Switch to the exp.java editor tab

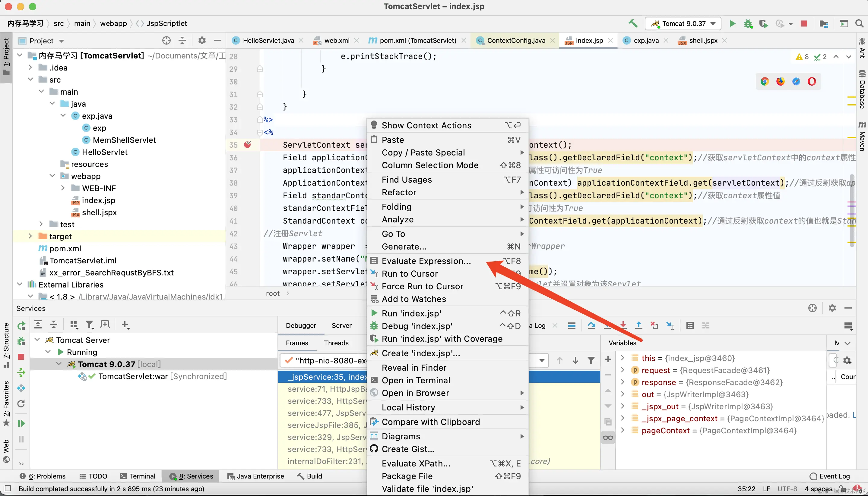coord(645,41)
